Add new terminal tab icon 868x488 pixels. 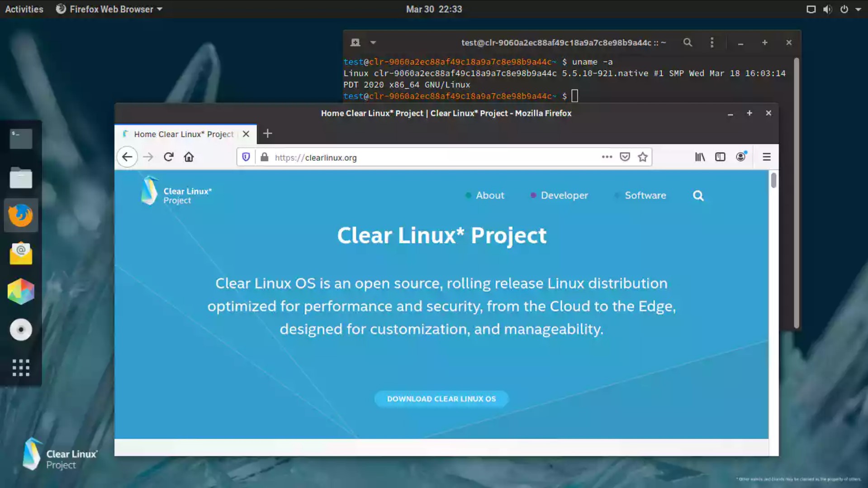click(x=356, y=43)
